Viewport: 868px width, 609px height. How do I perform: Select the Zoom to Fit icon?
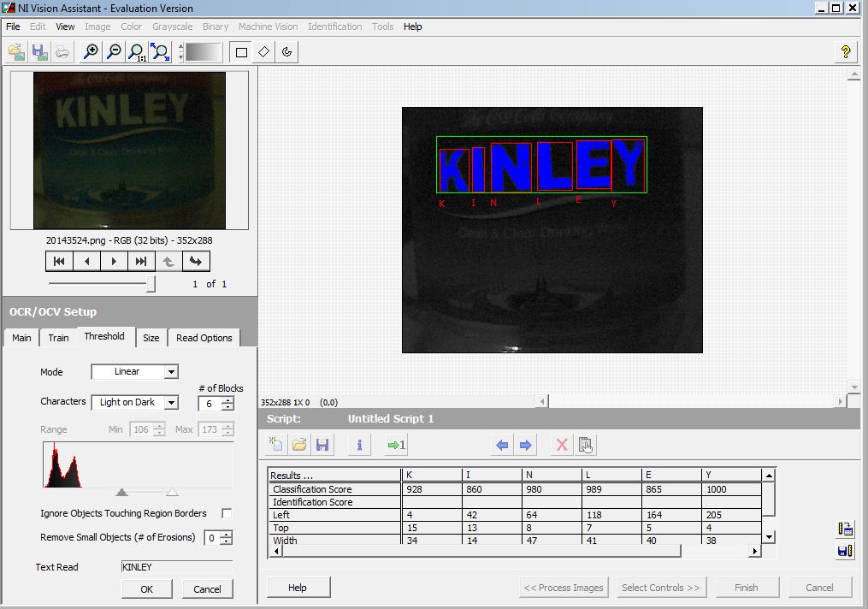160,52
